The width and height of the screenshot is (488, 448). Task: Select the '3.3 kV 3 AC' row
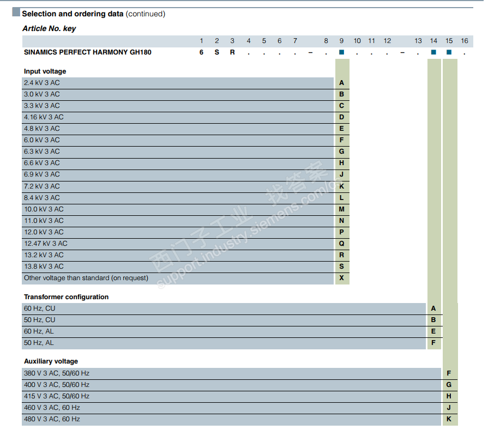pyautogui.click(x=178, y=106)
